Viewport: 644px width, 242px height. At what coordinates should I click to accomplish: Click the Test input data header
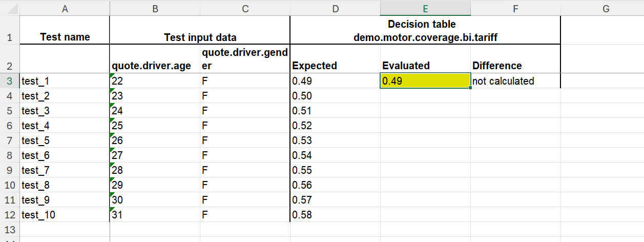[200, 30]
